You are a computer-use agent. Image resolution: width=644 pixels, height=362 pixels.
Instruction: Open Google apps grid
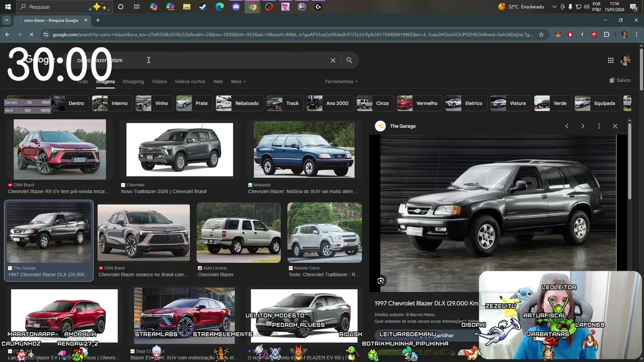click(610, 60)
